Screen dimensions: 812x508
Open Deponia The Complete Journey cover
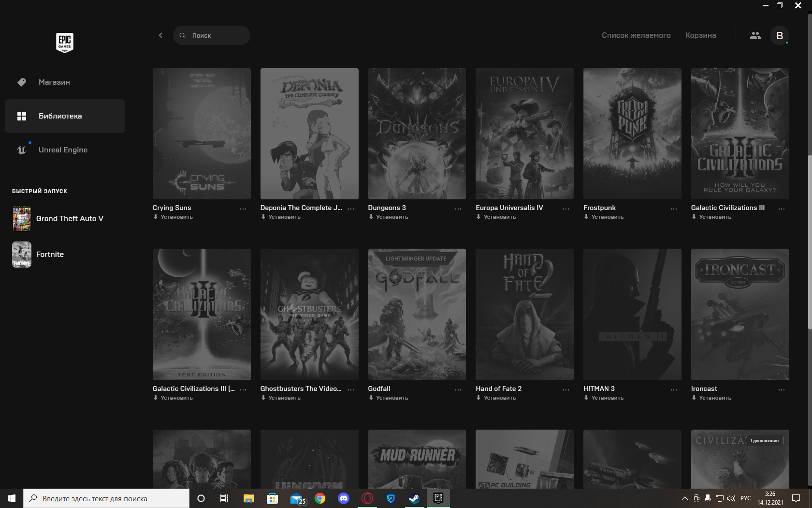pyautogui.click(x=309, y=134)
